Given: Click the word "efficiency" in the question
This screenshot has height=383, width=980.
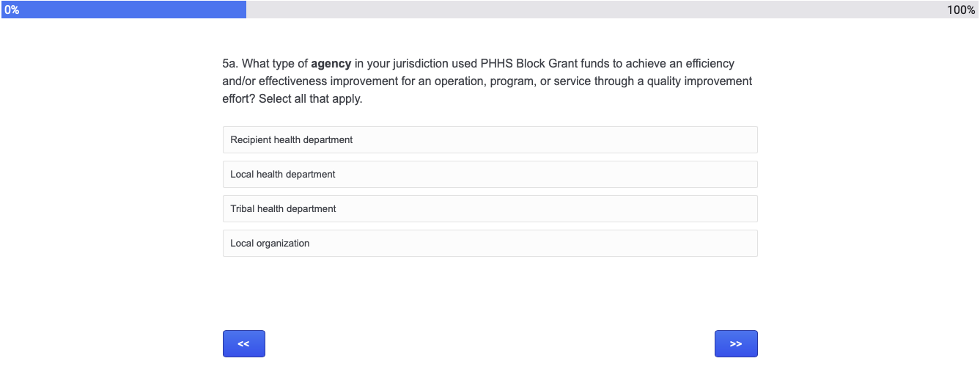Looking at the screenshot, I should 708,64.
